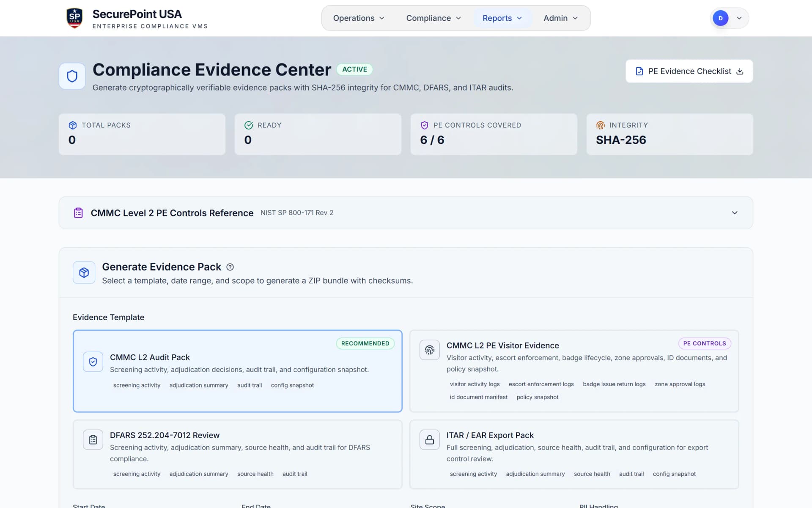Viewport: 812px width, 508px height.
Task: Click the user avatar D
Action: click(721, 18)
